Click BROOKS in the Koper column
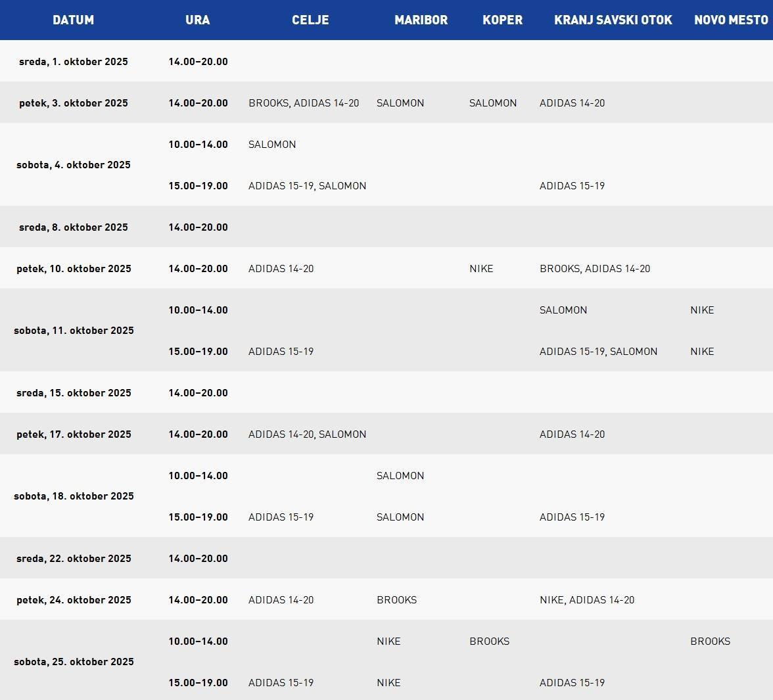This screenshot has height=700, width=773. pos(490,642)
